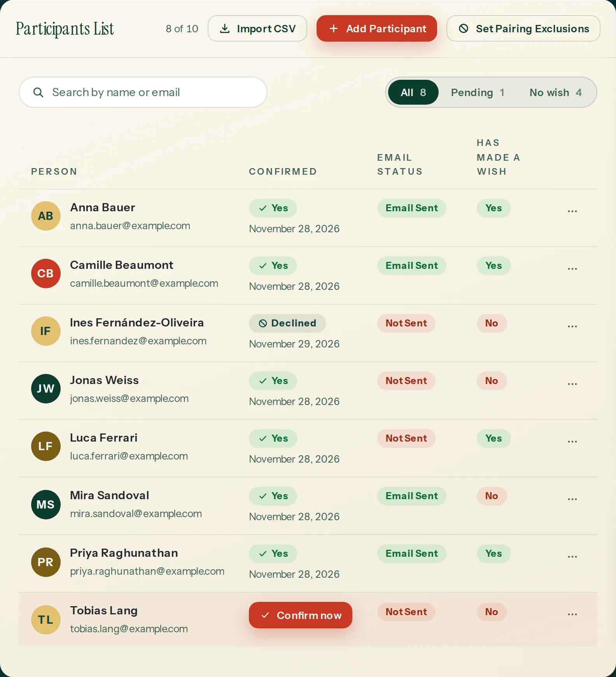Open the row actions menu for Priya Raghunathan
616x677 pixels.
(572, 556)
